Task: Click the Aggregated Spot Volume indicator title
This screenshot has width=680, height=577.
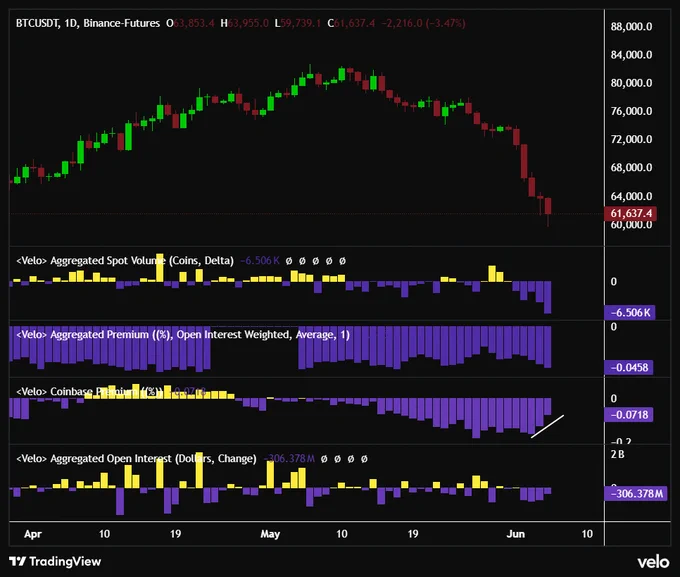Action: pos(124,260)
